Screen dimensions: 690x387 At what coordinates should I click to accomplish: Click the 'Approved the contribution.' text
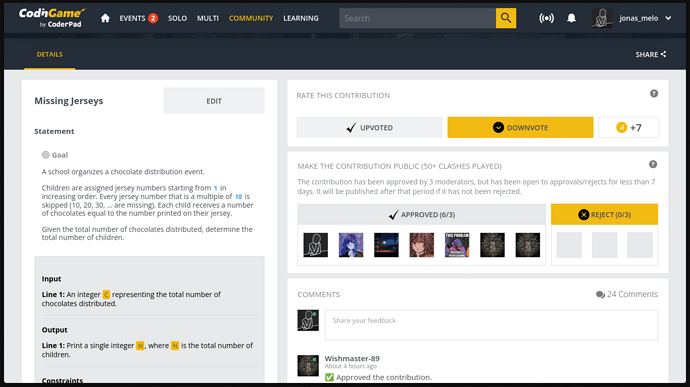click(x=384, y=377)
